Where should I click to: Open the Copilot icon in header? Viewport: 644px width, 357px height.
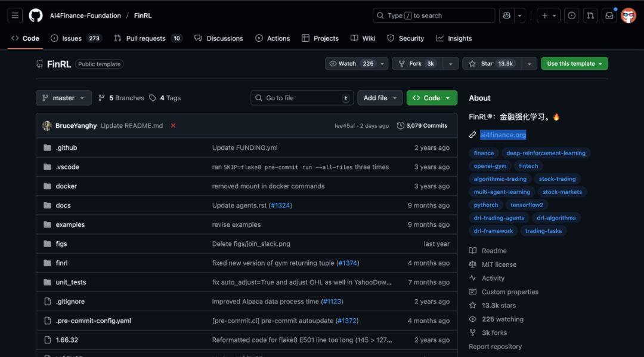[x=506, y=16]
